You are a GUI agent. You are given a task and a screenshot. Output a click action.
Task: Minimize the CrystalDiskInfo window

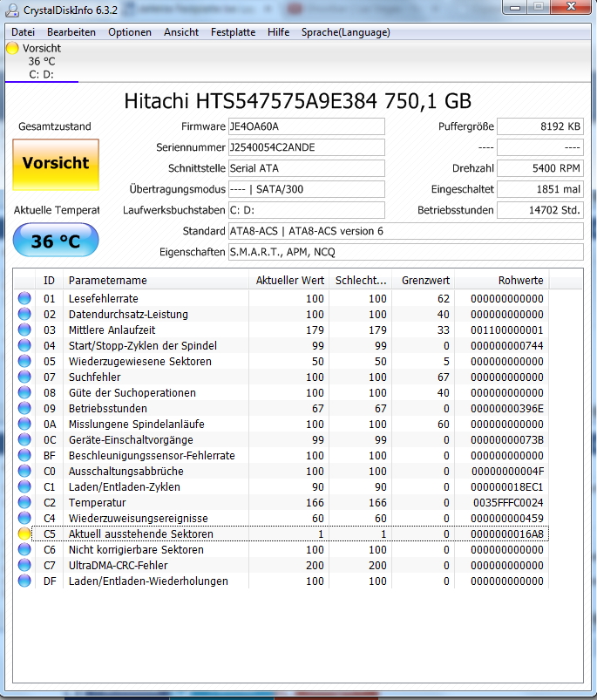point(515,7)
